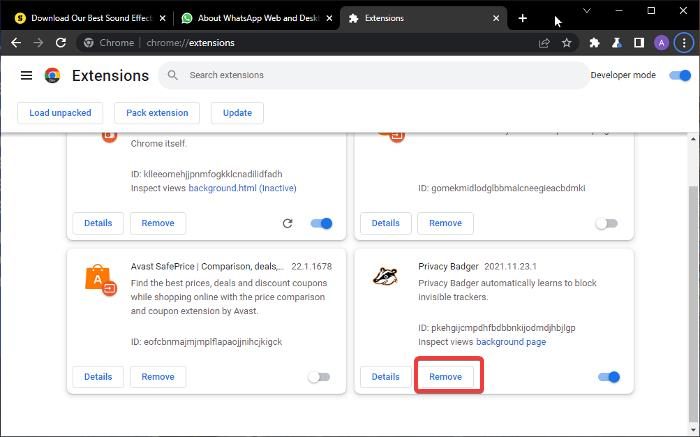Click the Load unpacked button

click(60, 113)
